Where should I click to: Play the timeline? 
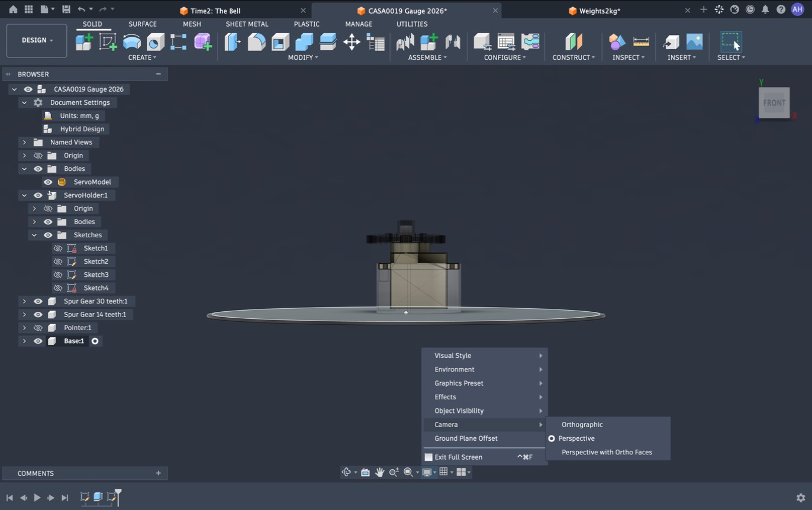pyautogui.click(x=37, y=498)
